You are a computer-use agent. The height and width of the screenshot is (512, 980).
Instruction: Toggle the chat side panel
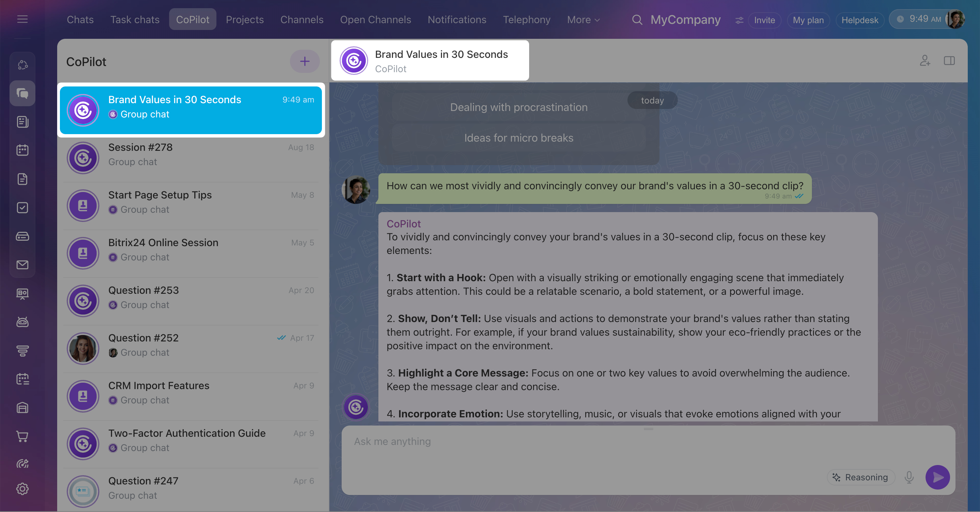click(950, 61)
